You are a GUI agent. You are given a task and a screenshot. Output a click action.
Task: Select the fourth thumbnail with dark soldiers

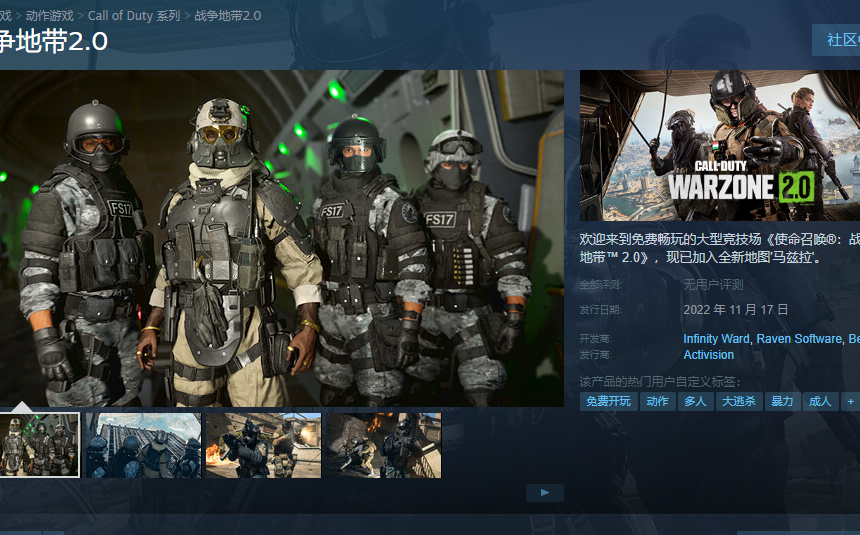[383, 445]
